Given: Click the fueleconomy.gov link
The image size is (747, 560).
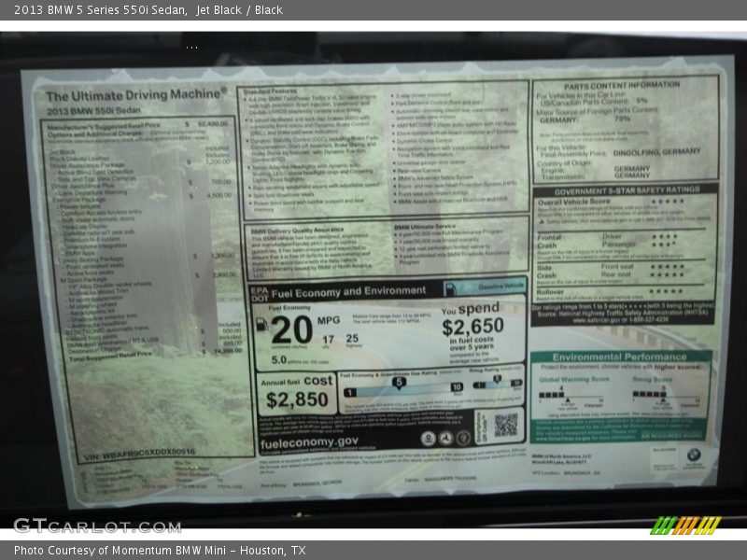Looking at the screenshot, I should point(309,442).
